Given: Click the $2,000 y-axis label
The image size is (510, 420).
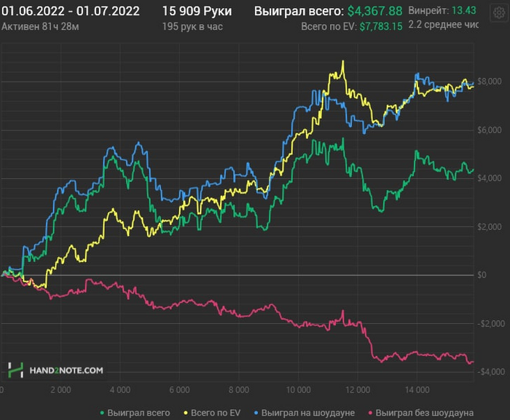Looking at the screenshot, I should (x=490, y=227).
